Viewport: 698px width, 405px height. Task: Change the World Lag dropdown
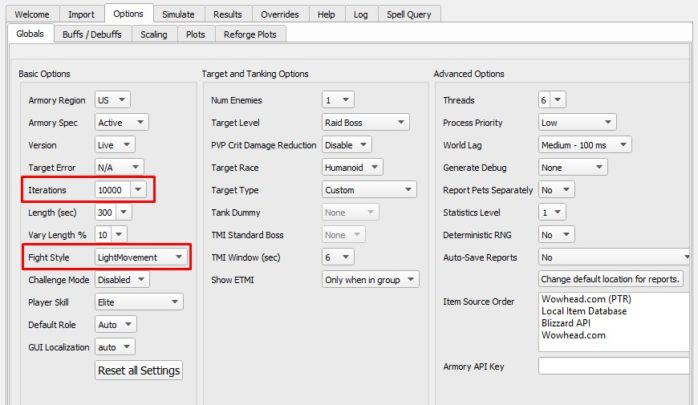[584, 144]
